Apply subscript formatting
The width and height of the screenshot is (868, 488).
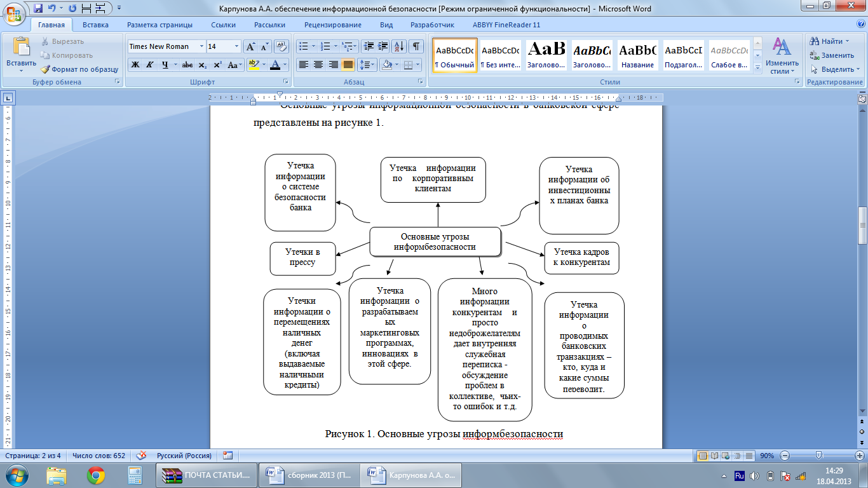(x=202, y=65)
